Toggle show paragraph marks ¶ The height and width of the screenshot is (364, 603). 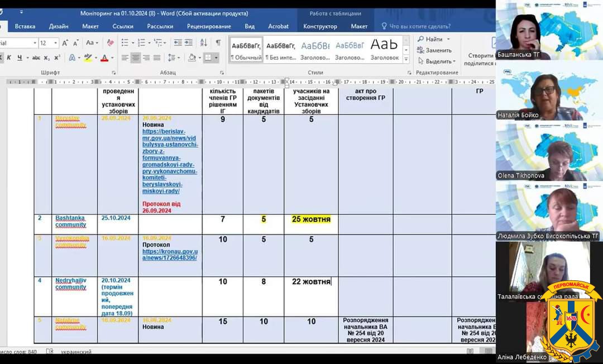(x=218, y=42)
